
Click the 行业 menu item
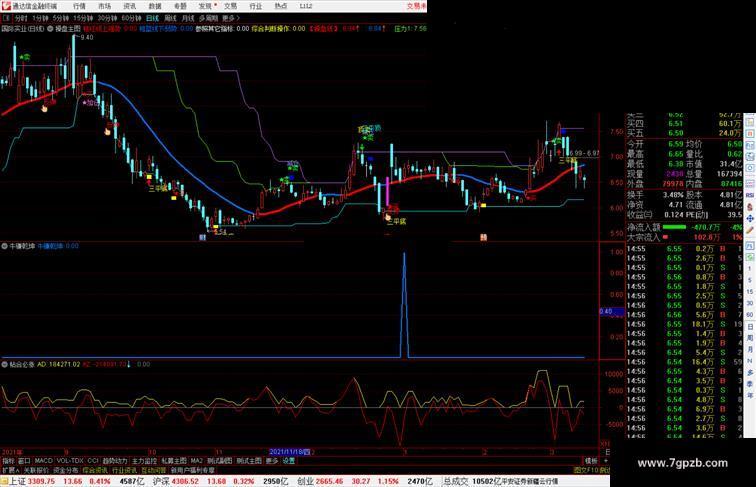tap(256, 6)
